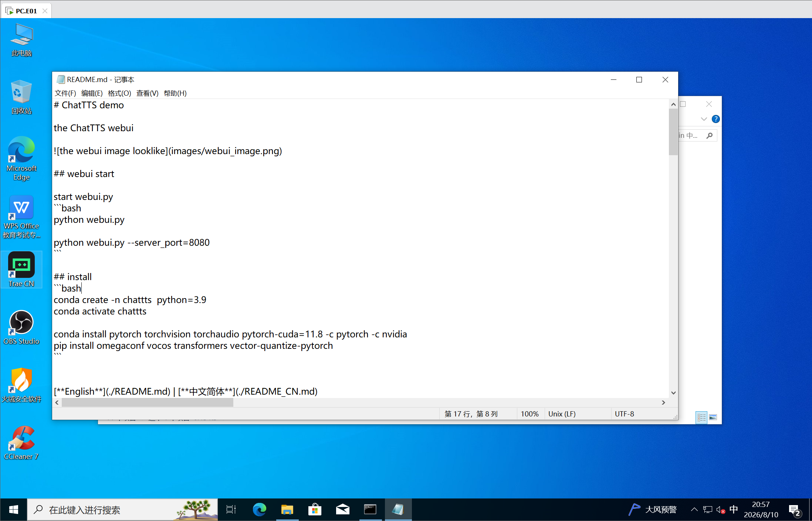Click the scroll down arrow in Notepad
The image size is (812, 521).
click(x=673, y=393)
